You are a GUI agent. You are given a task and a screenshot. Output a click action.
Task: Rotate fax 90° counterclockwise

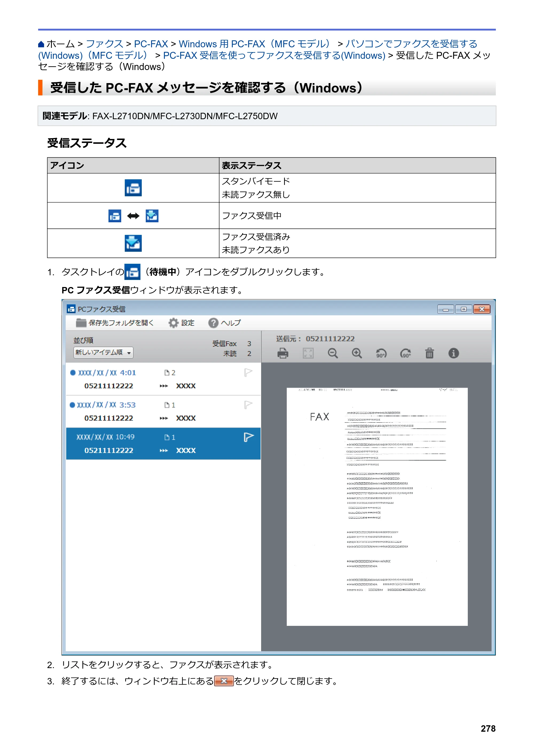(381, 353)
